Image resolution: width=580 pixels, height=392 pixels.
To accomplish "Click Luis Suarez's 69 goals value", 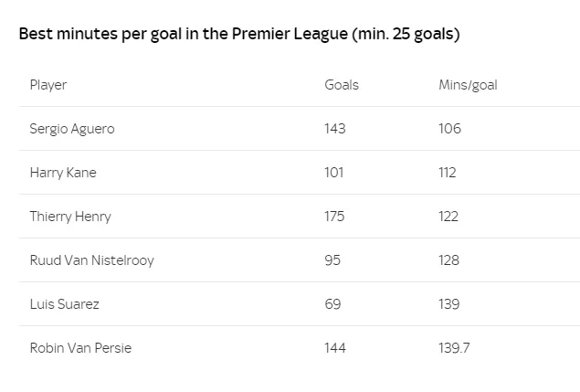I will point(332,304).
